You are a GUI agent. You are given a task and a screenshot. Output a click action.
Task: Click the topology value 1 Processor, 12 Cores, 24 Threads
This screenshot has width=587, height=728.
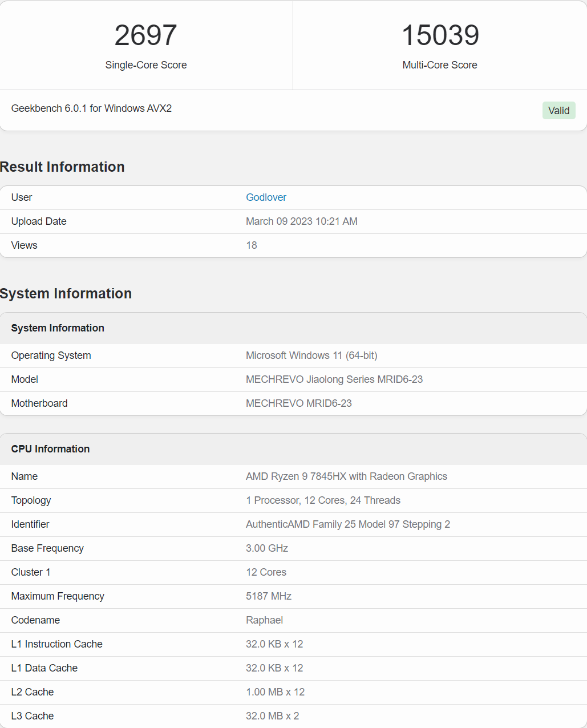tap(323, 500)
